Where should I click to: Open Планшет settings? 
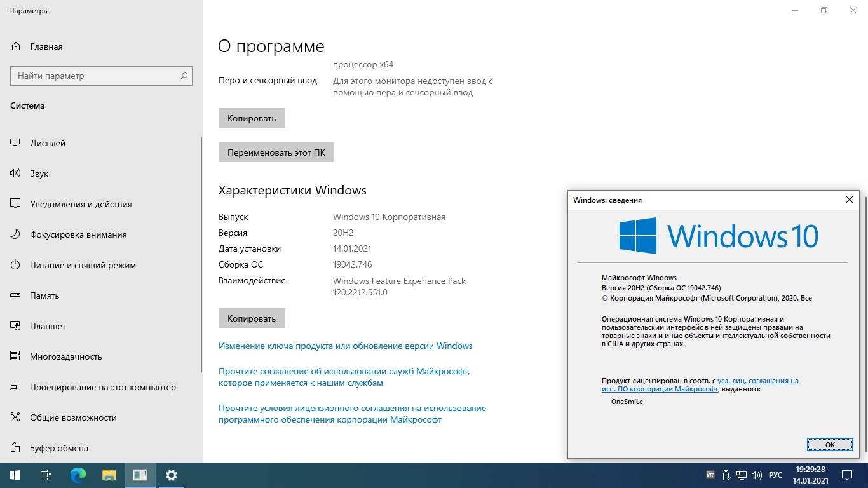pos(48,326)
